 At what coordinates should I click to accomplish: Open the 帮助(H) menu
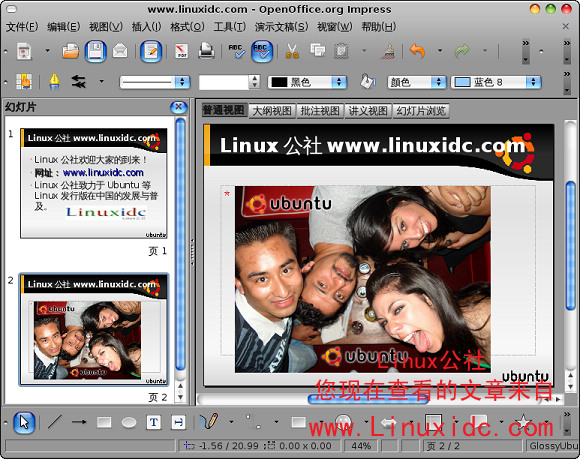pos(378,27)
